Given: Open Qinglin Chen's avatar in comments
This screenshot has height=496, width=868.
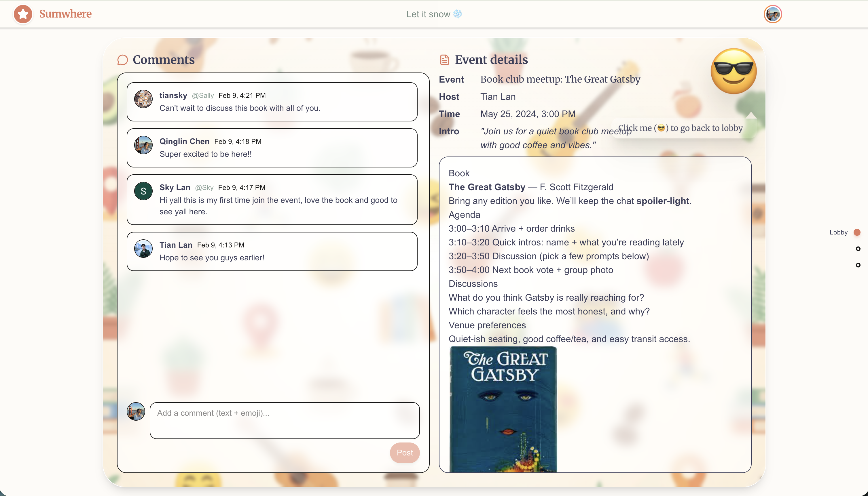Looking at the screenshot, I should [x=143, y=145].
